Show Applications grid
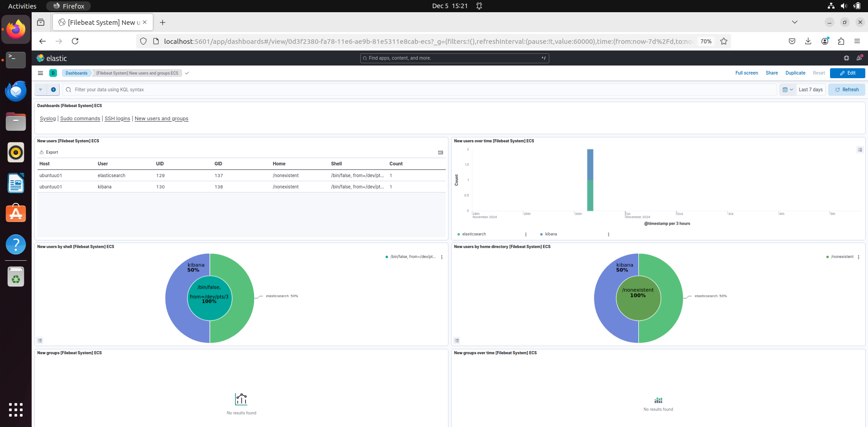 pos(16,410)
